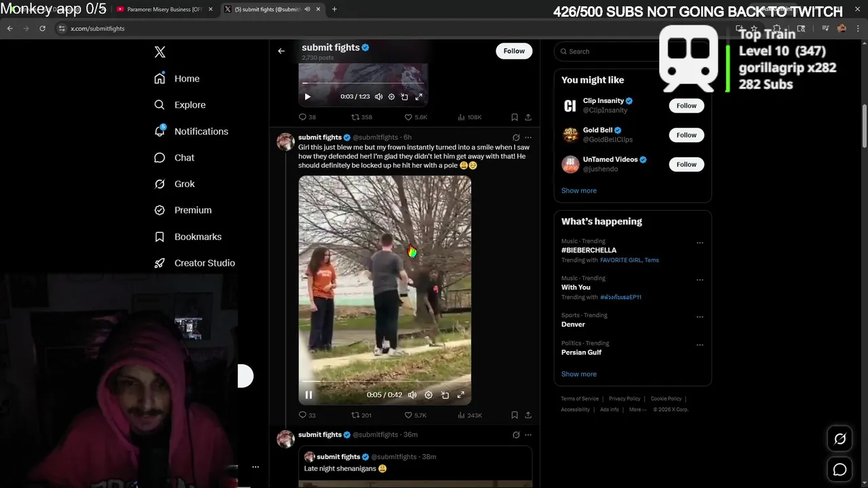Open more options for With You trend
The image size is (868, 488).
[700, 280]
